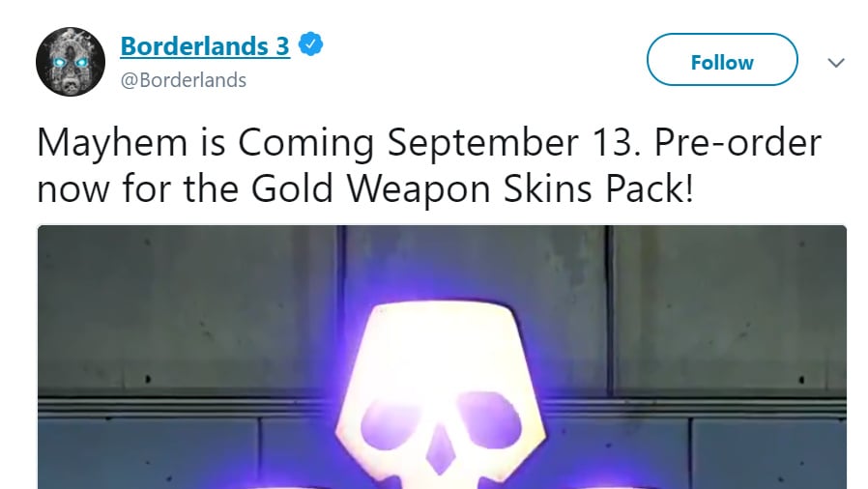This screenshot has height=489, width=868.
Task: Click the downward caret at tweet's corner
Action: tap(836, 63)
